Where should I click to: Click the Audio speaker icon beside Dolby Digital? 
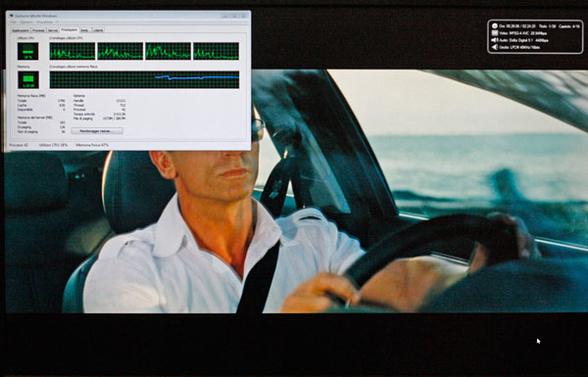495,40
